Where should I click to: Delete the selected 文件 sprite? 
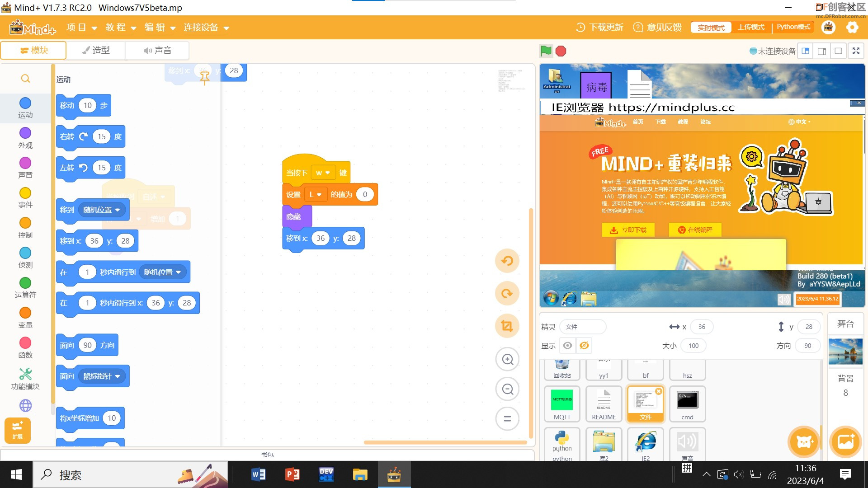[659, 391]
